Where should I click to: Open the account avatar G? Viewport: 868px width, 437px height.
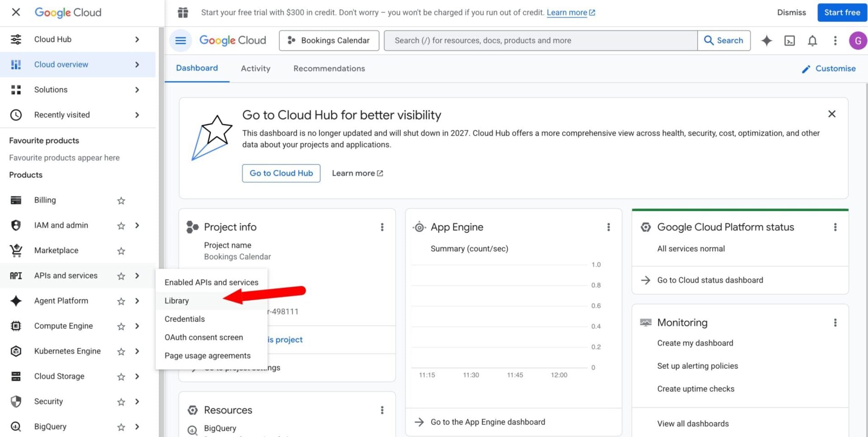858,41
